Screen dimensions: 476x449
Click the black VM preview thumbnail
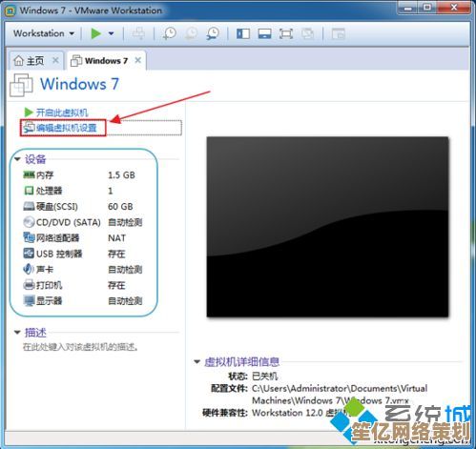pyautogui.click(x=327, y=227)
